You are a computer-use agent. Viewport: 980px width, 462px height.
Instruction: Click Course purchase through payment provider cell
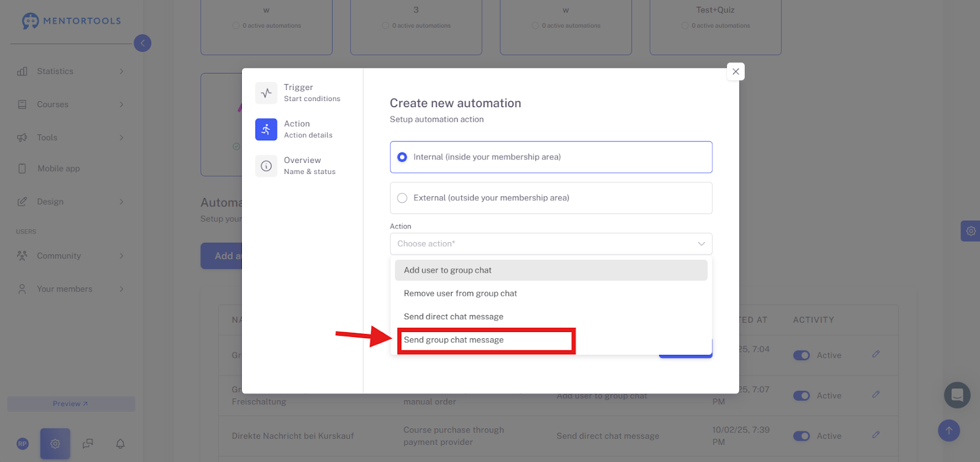pyautogui.click(x=454, y=436)
